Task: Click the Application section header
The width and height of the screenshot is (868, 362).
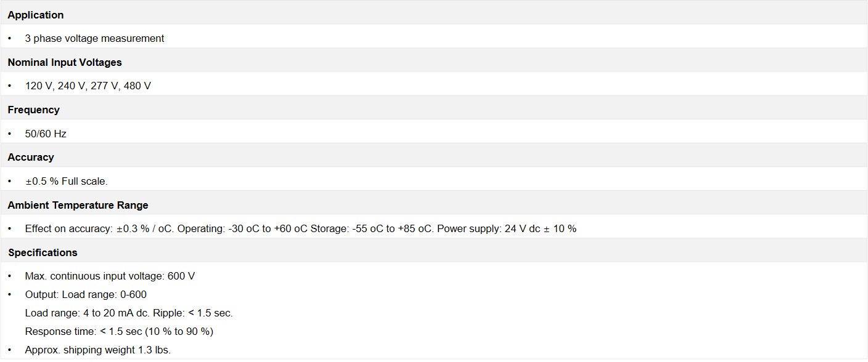Action: (x=36, y=15)
